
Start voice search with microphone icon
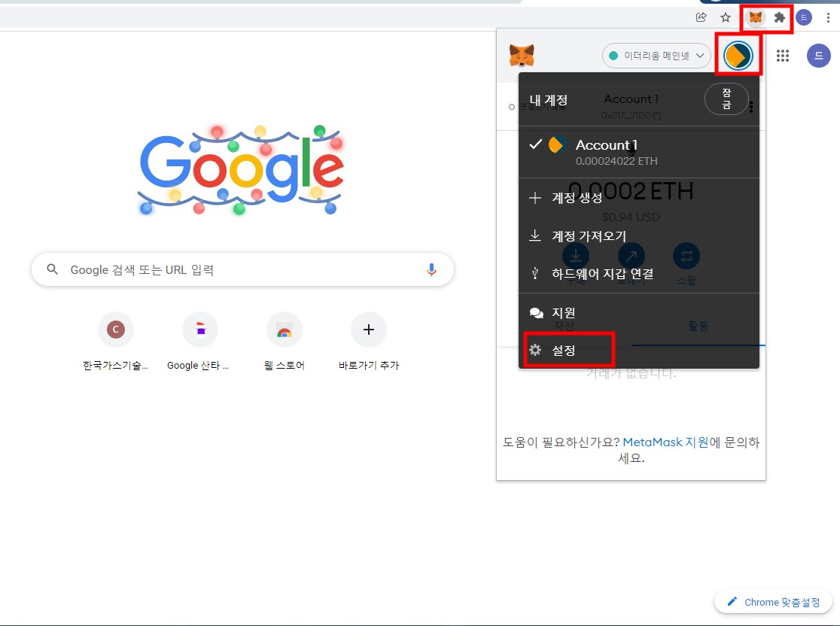click(431, 269)
